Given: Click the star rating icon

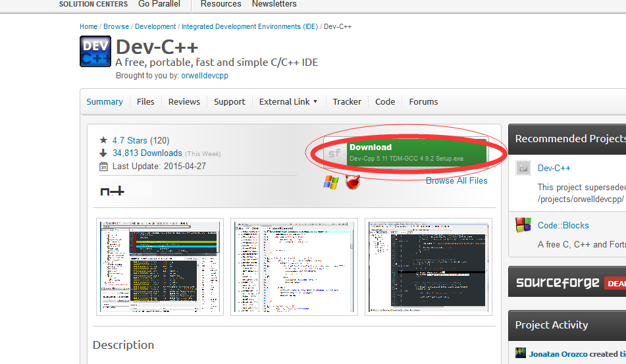Looking at the screenshot, I should 103,140.
